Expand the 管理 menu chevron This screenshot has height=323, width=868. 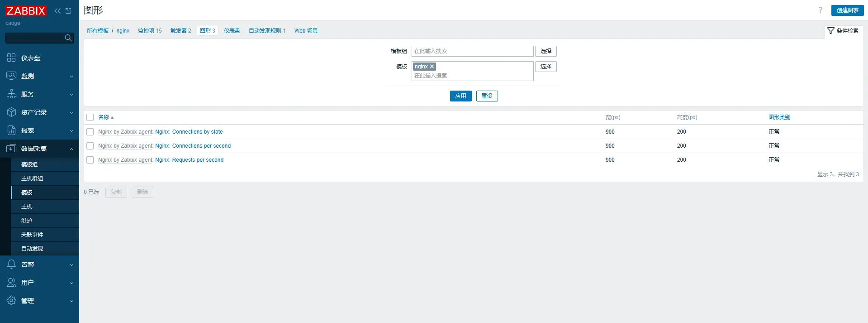(x=71, y=301)
